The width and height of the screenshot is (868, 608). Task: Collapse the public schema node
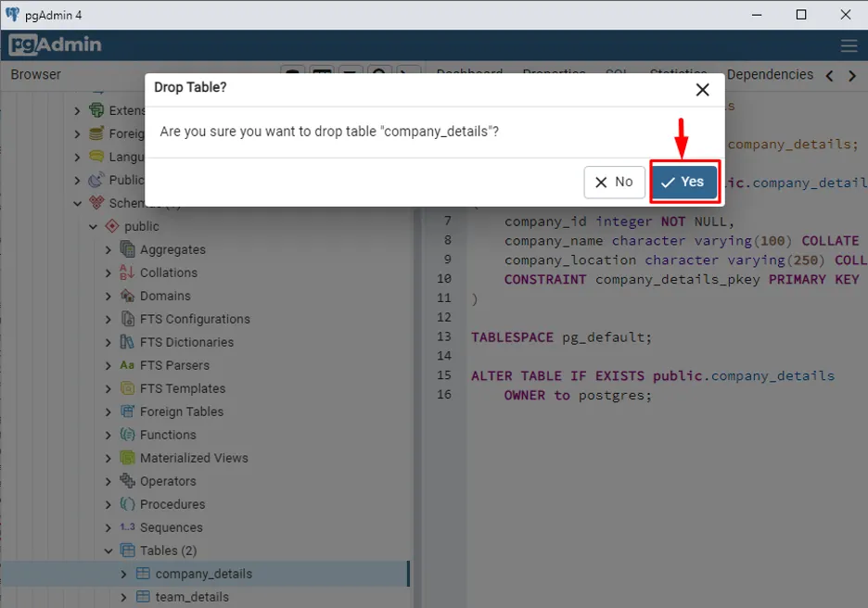93,226
